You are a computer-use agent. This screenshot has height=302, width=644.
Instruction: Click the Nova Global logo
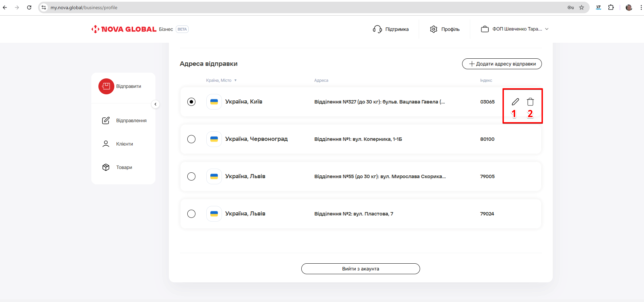pyautogui.click(x=124, y=29)
